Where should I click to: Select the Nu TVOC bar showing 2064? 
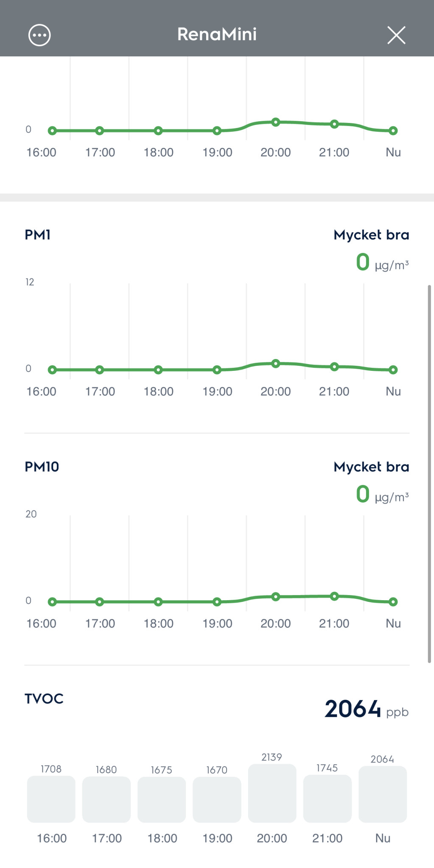click(x=383, y=794)
